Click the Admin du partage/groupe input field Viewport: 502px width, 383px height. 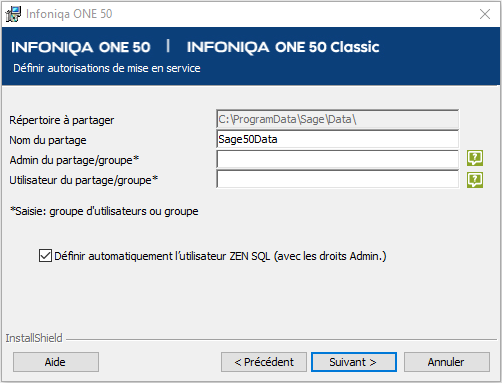coord(337,159)
